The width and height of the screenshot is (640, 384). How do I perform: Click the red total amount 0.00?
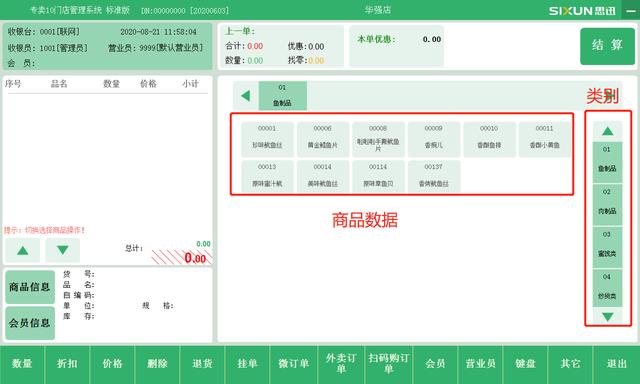(195, 258)
